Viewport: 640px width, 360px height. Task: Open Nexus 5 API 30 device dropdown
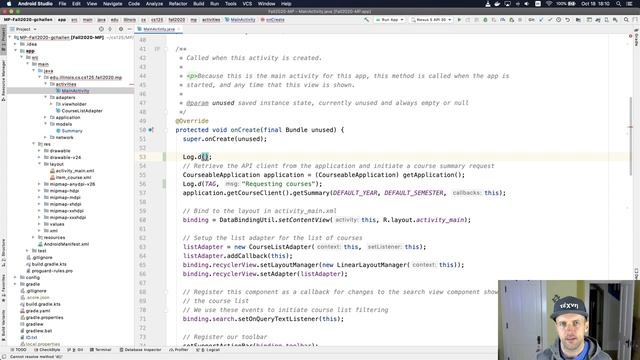click(x=432, y=20)
